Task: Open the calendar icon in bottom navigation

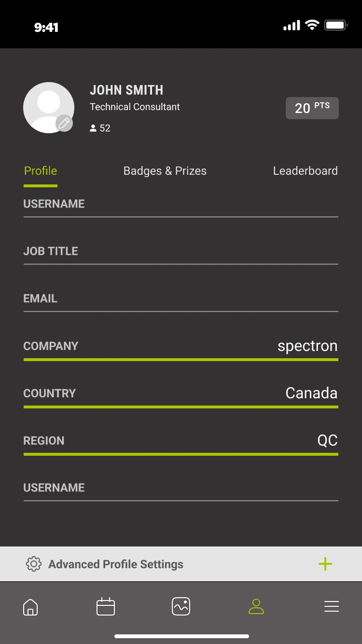Action: click(106, 606)
